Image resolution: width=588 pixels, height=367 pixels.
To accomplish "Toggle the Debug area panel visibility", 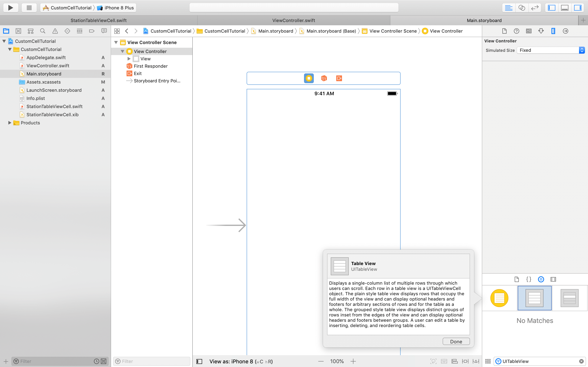I will pyautogui.click(x=565, y=8).
